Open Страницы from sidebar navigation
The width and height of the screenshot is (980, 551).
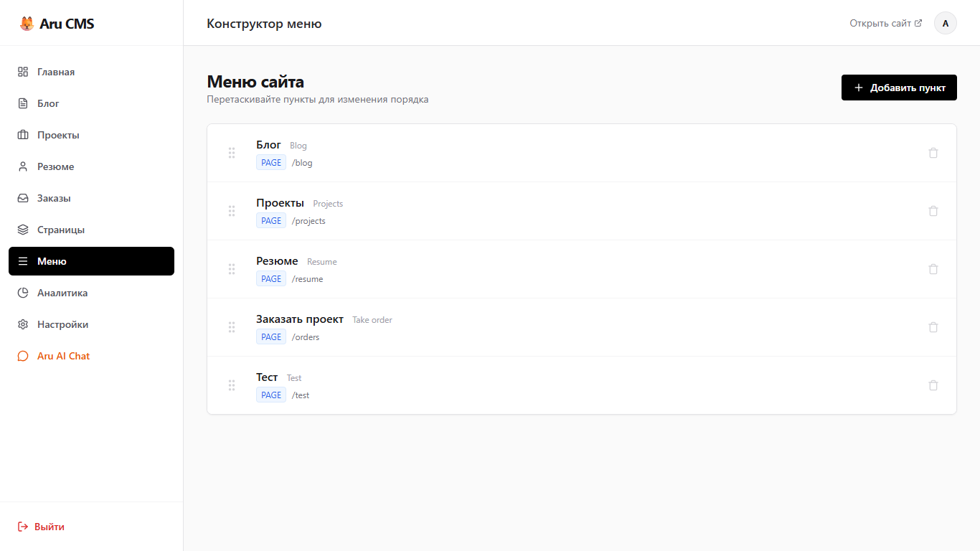(x=61, y=230)
